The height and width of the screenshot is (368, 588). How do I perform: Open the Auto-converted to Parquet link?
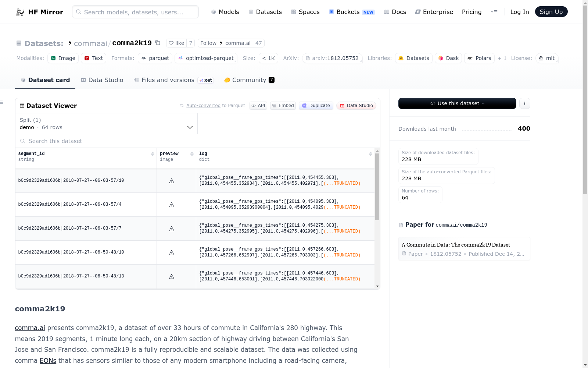pos(215,106)
